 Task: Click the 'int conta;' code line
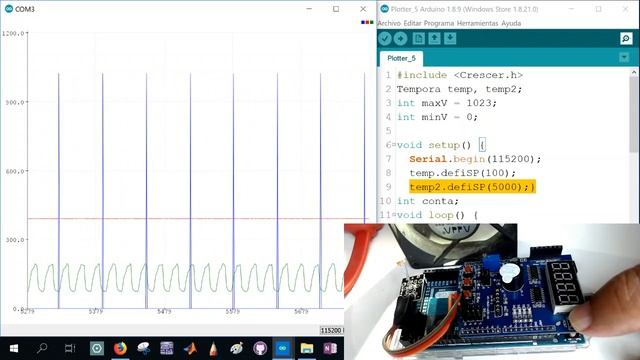click(x=428, y=201)
